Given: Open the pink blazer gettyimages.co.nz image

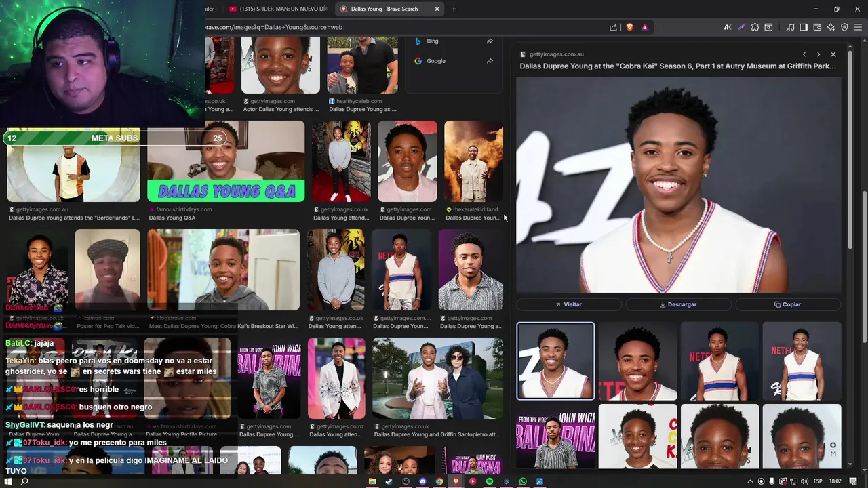Looking at the screenshot, I should point(336,378).
